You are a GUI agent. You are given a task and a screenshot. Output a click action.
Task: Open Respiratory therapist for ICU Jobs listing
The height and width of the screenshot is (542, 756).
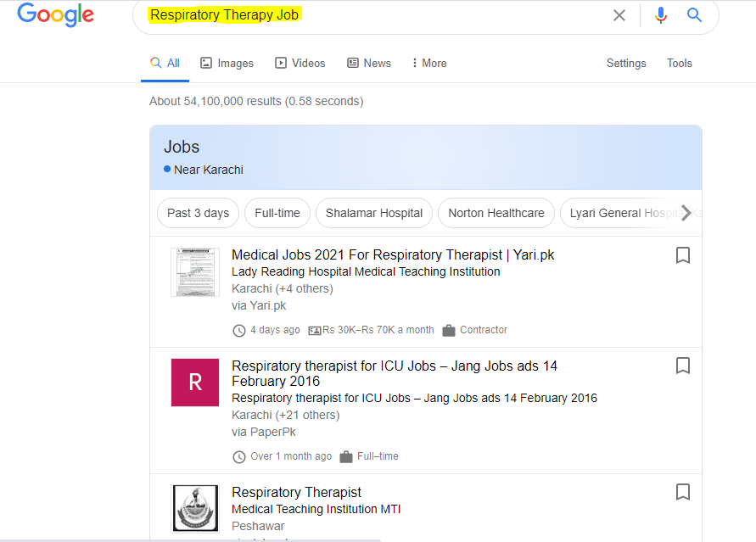point(395,373)
